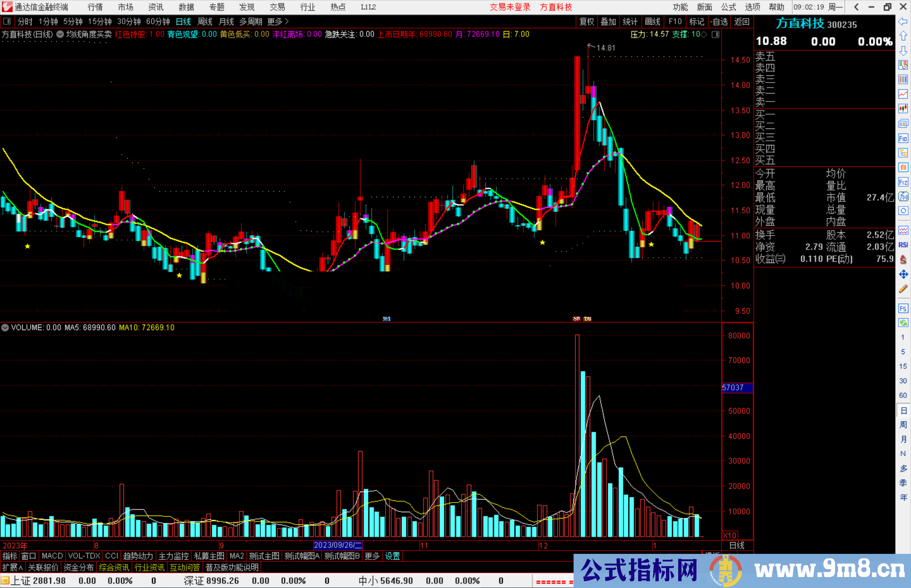Select the pencil drawing tool icon

click(903, 289)
